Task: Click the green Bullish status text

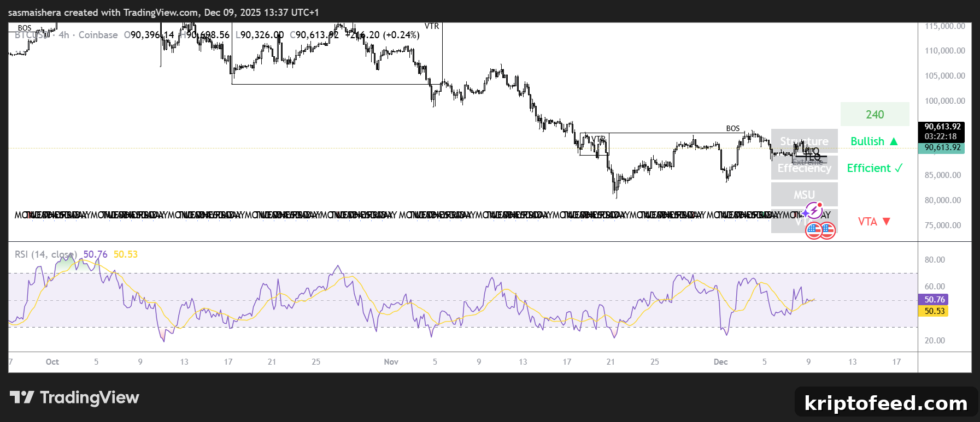Action: coord(875,141)
